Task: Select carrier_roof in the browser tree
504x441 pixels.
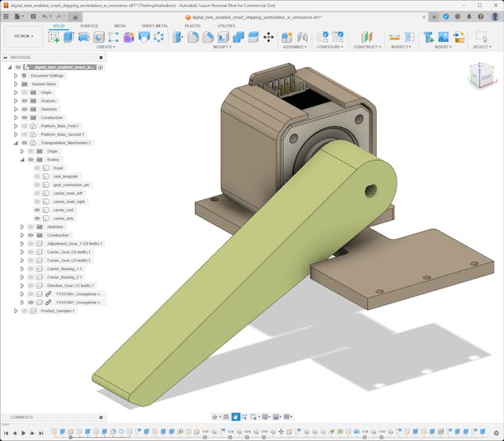Action: tap(64, 210)
